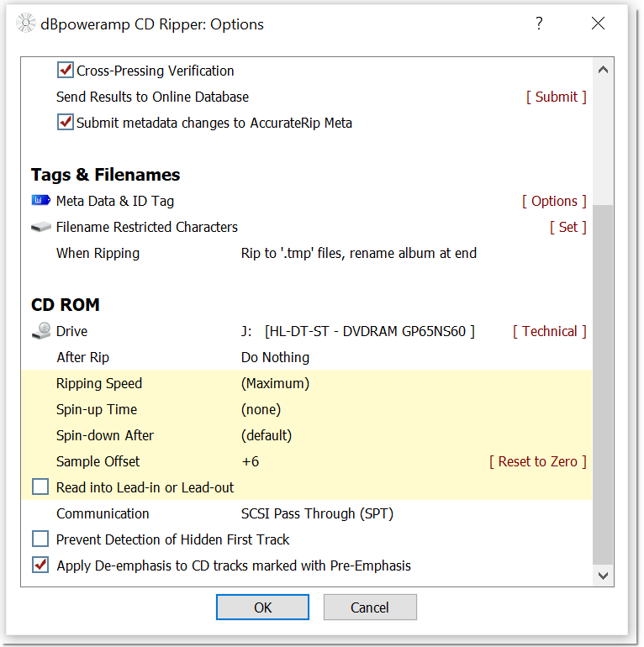
Task: Click the Filename Restricted Characters drive icon
Action: [x=40, y=227]
